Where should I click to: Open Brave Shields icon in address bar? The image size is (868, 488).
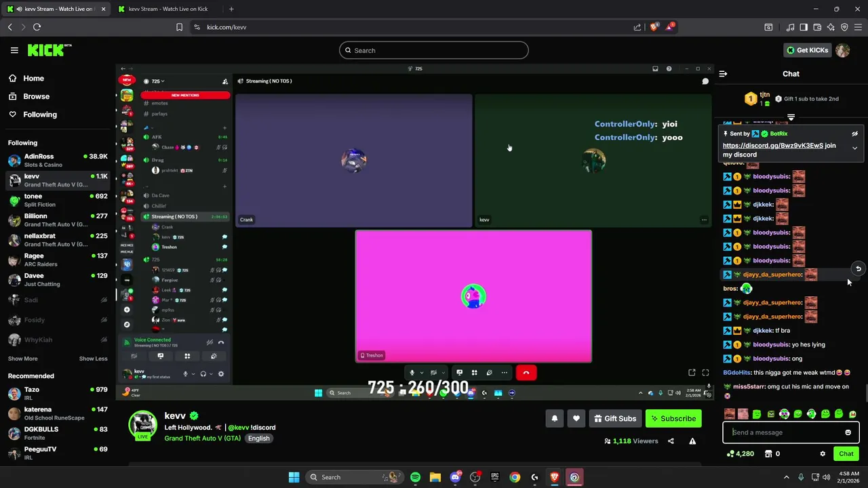point(654,27)
